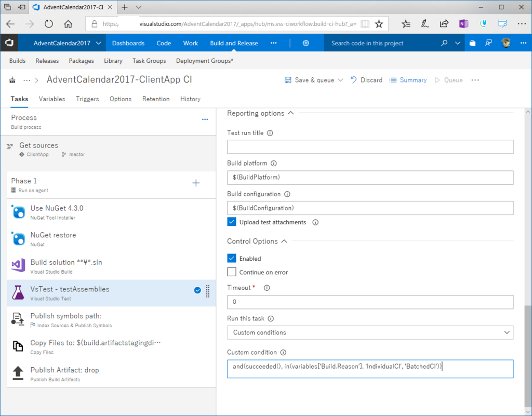Viewport: 532px width, 416px height.
Task: Open the History tab
Action: point(190,99)
